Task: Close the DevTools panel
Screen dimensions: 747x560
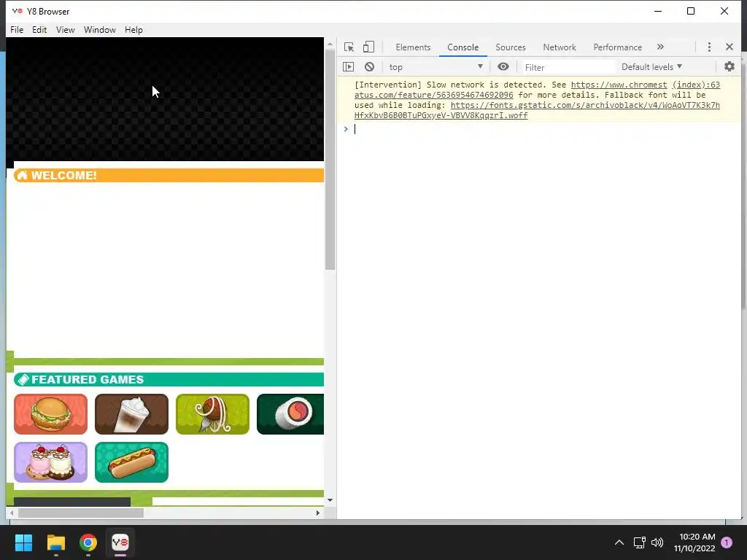Action: coord(729,47)
